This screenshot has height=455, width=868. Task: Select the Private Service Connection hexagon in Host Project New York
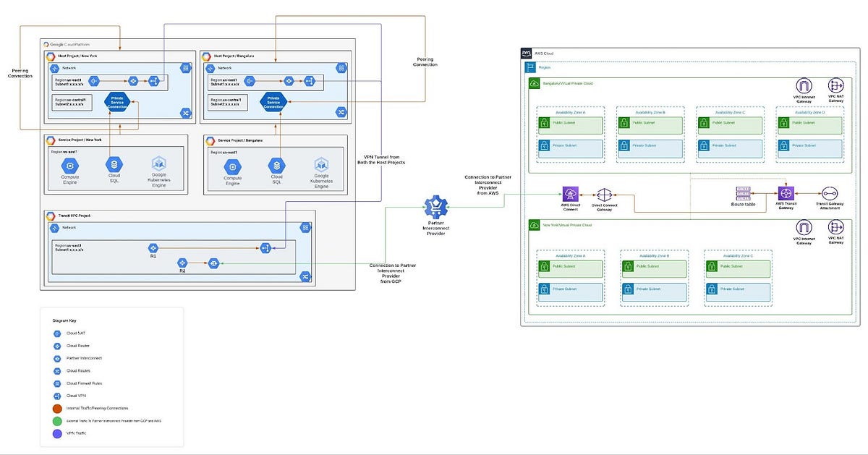[x=118, y=102]
